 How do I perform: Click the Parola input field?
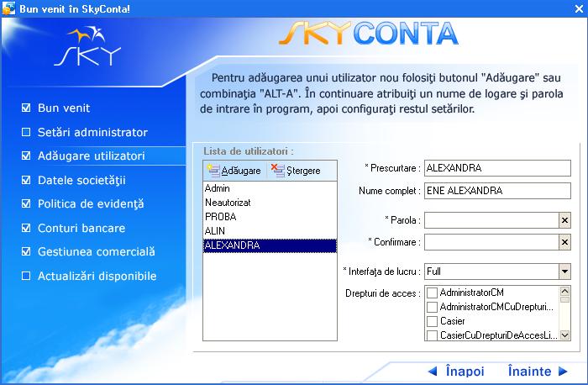[491, 220]
